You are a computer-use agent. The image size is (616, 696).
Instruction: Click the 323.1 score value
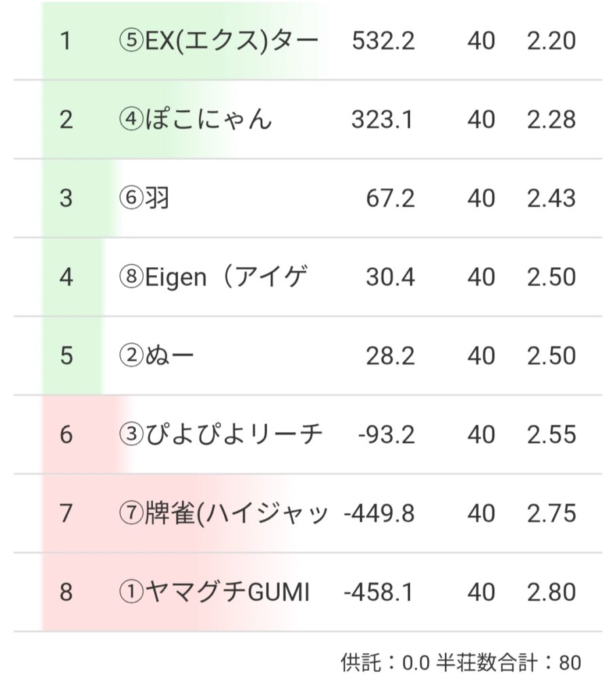tap(382, 120)
